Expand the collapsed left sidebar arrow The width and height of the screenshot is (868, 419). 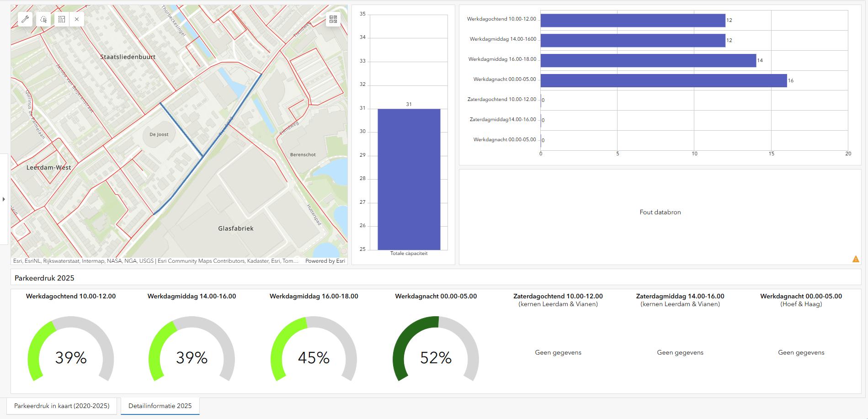tap(4, 199)
